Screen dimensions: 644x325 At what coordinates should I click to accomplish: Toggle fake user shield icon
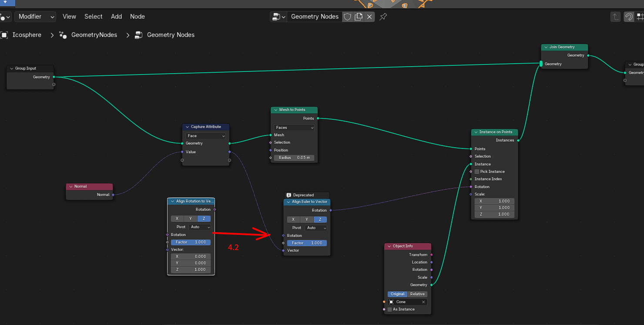pos(347,17)
